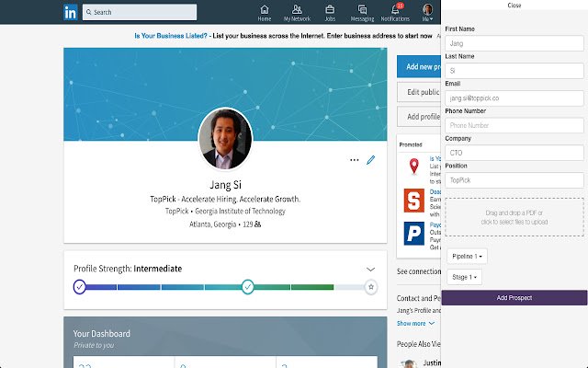Click the Phone Number field
The image size is (588, 368).
click(x=514, y=125)
